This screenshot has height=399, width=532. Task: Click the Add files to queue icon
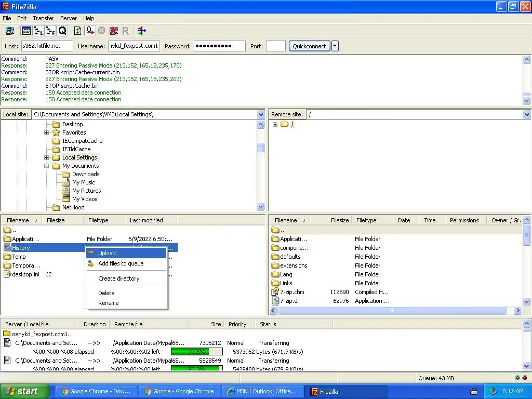click(x=91, y=263)
